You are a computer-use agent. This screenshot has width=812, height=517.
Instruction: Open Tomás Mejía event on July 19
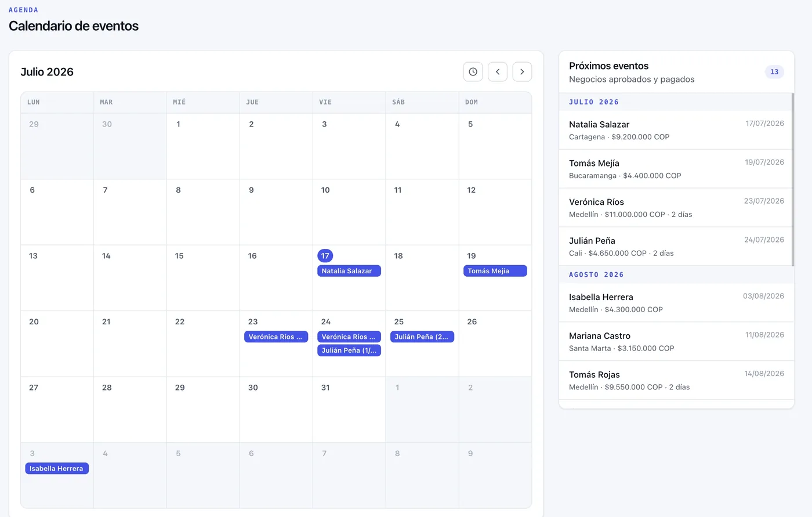click(495, 271)
